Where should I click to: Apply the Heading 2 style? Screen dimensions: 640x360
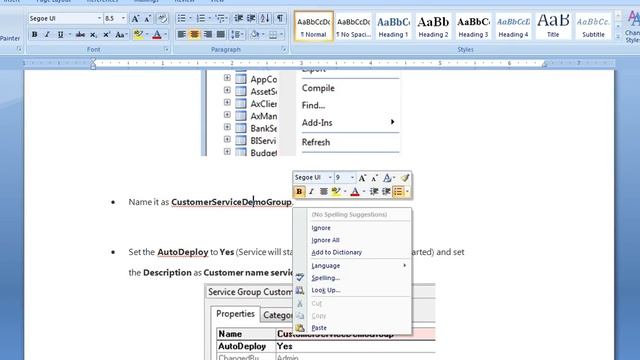pos(433,26)
